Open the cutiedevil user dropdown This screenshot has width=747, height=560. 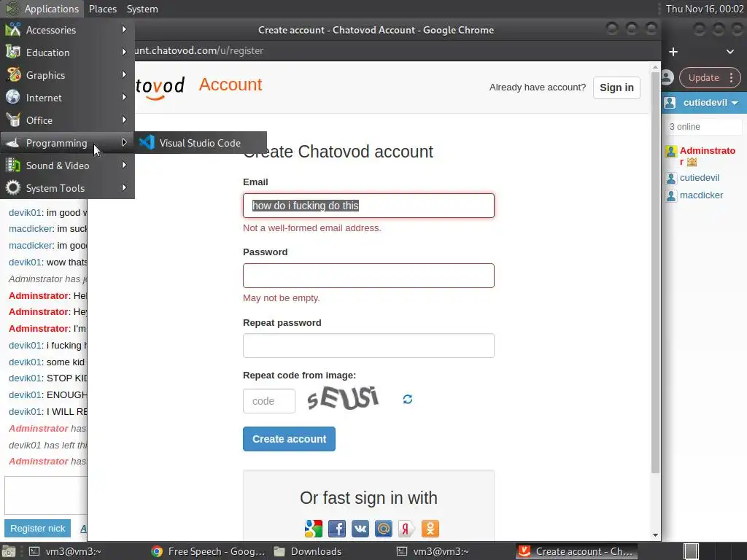click(709, 103)
